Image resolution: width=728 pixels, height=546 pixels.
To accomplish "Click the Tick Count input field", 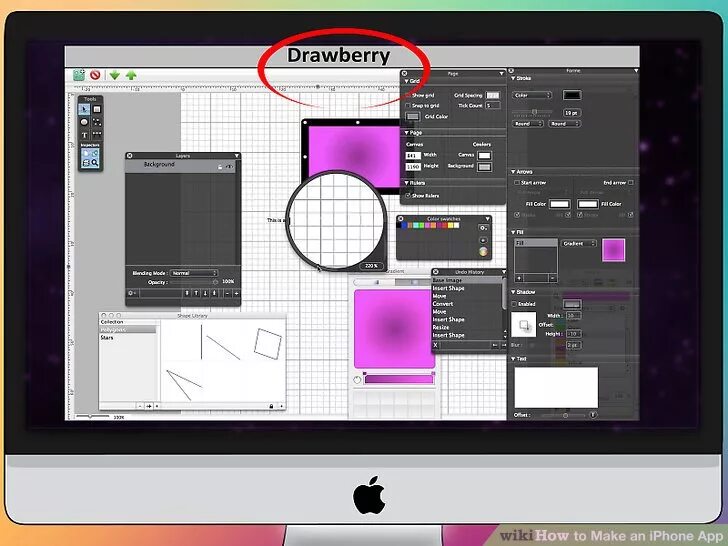I will [493, 105].
